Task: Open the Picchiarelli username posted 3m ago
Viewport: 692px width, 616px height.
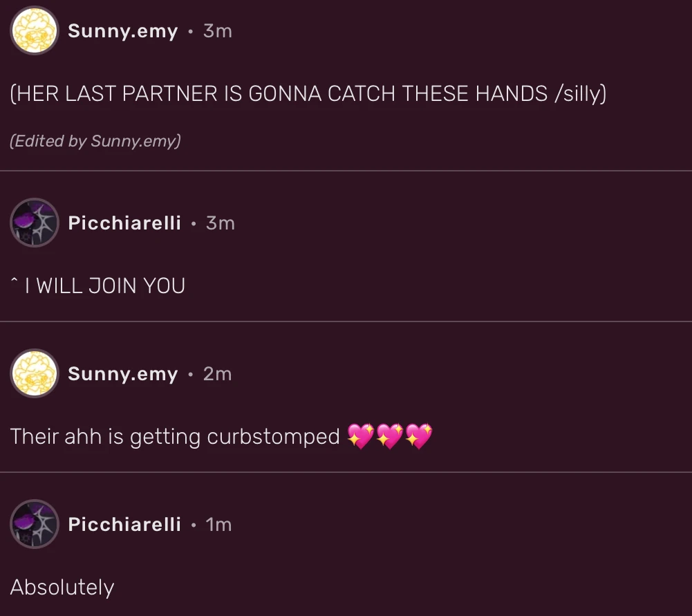Action: coord(124,223)
